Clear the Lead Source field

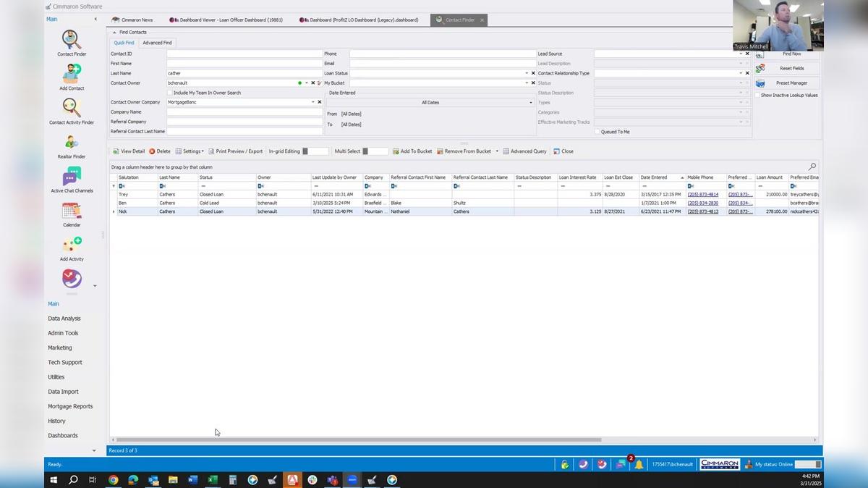[747, 54]
